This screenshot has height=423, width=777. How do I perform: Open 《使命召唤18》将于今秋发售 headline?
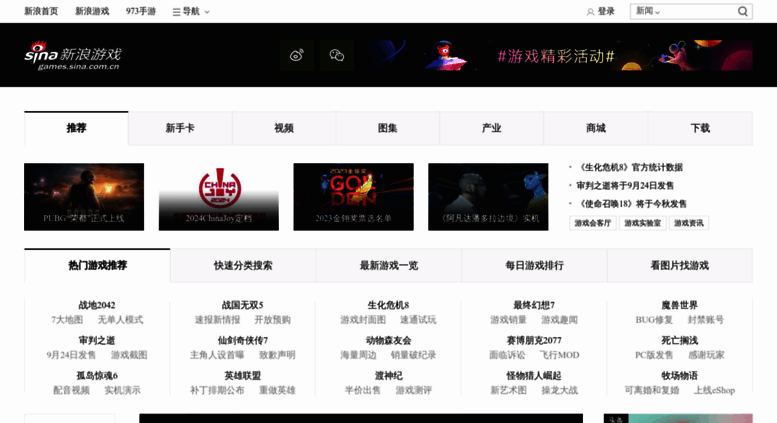tap(632, 204)
